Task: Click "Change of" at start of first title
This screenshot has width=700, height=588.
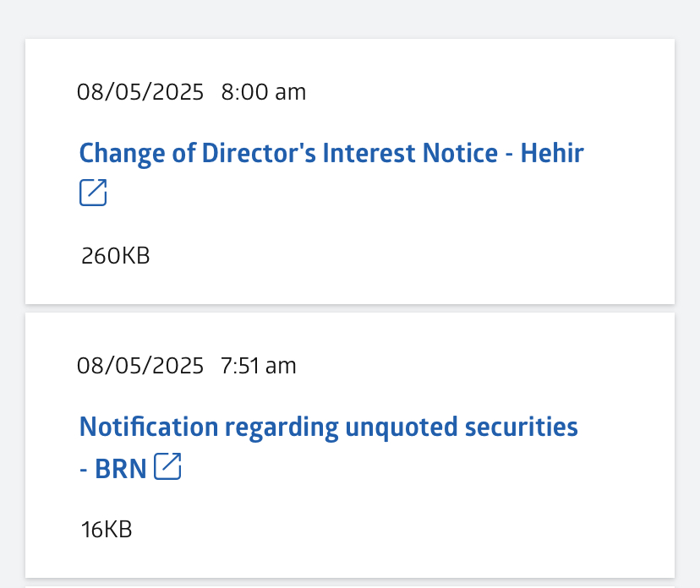Action: (138, 154)
